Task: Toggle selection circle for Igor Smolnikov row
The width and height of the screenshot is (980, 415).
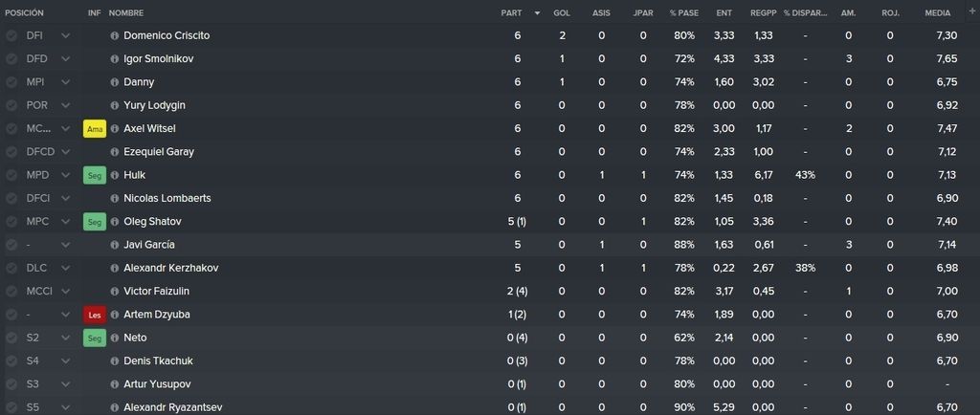Action: pos(11,58)
